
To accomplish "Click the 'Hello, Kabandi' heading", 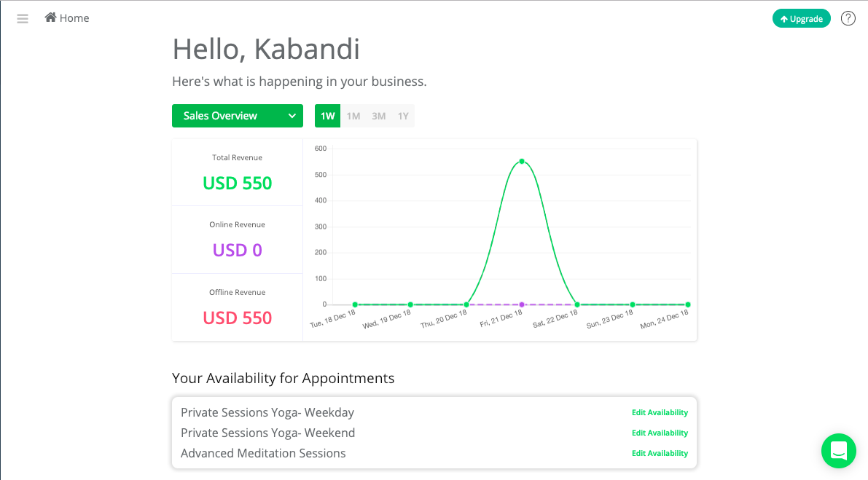I will point(266,50).
